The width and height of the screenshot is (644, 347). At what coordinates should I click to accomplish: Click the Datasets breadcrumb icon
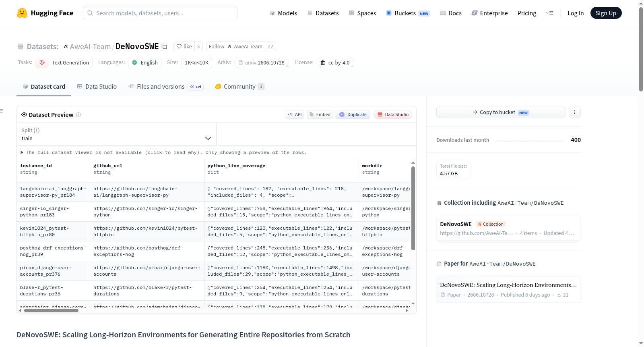(x=21, y=46)
